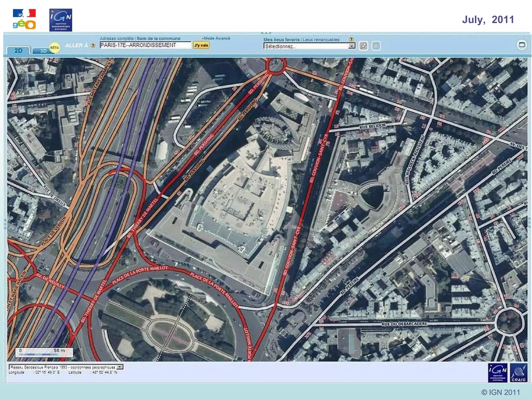Click the pin favorite place icon
532x399 pixels.
click(363, 46)
